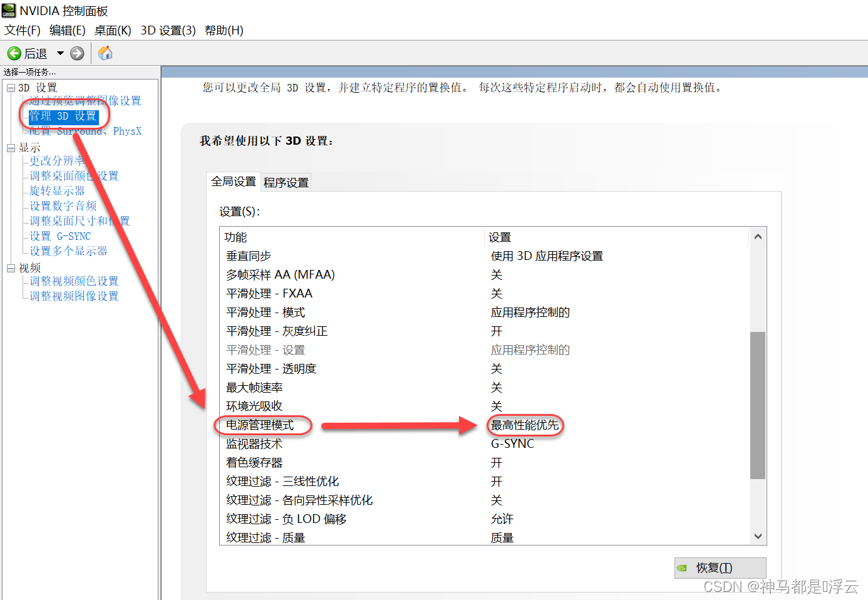Viewport: 868px width, 600px height.
Task: Select the 纹理过滤 - 质量 row
Action: (485, 537)
